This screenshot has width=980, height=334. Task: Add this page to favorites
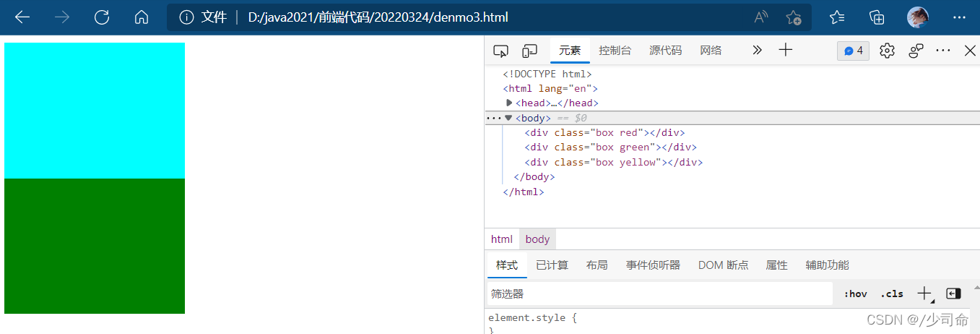pyautogui.click(x=793, y=17)
